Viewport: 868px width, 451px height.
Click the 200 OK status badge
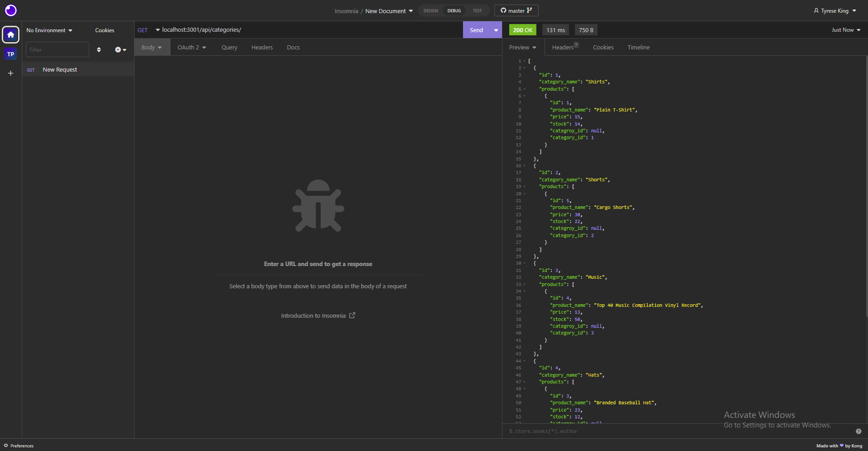pyautogui.click(x=522, y=30)
